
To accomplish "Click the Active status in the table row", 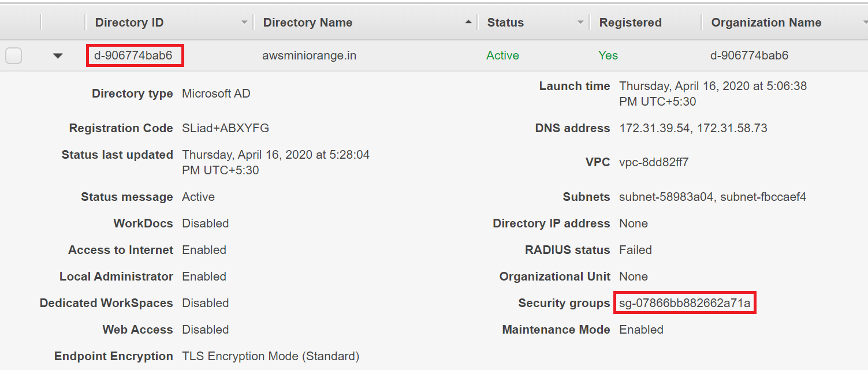I will (502, 55).
